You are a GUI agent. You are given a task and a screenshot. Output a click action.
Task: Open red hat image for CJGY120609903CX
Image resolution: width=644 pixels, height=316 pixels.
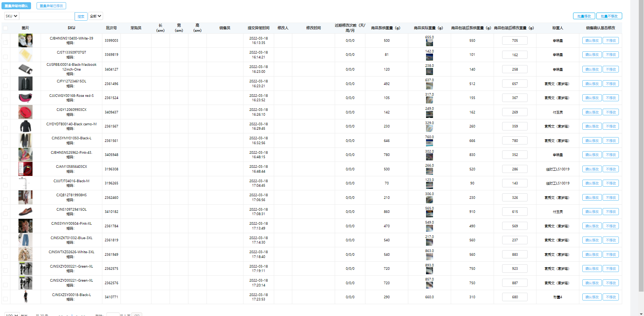pyautogui.click(x=25, y=112)
